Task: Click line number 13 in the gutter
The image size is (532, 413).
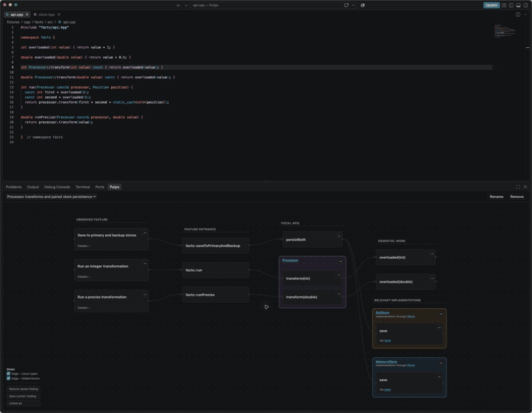Action: click(11, 87)
